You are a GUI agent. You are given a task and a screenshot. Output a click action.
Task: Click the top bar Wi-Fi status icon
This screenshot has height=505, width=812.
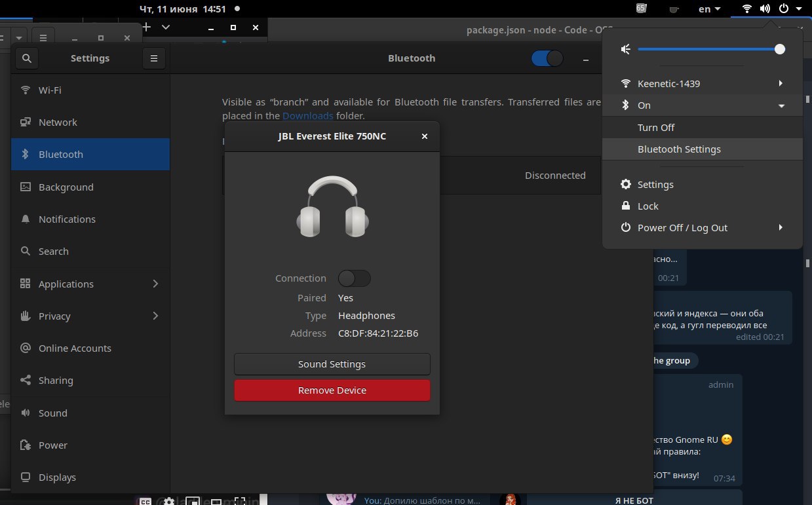tap(746, 9)
